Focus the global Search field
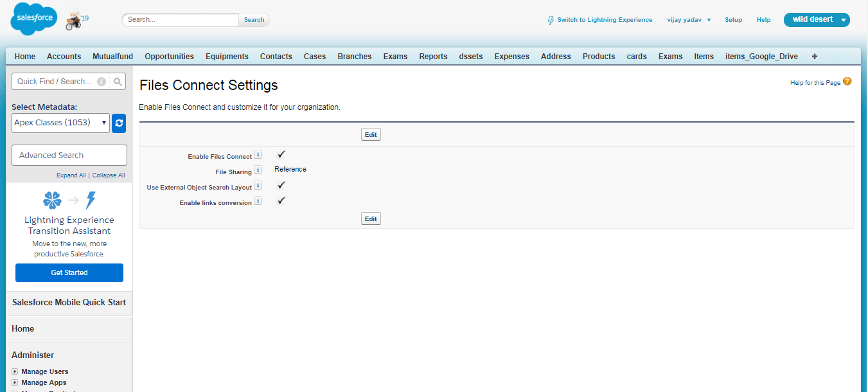The height and width of the screenshot is (392, 868). tap(181, 20)
